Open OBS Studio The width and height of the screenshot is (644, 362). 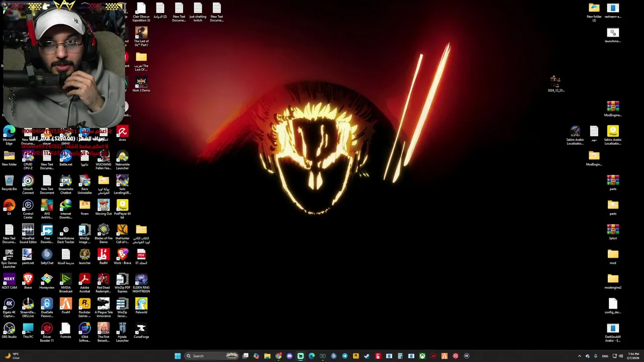9,331
